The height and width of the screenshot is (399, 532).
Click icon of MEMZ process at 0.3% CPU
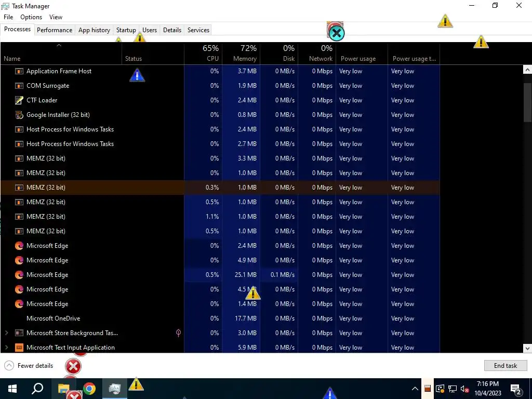coord(19,188)
